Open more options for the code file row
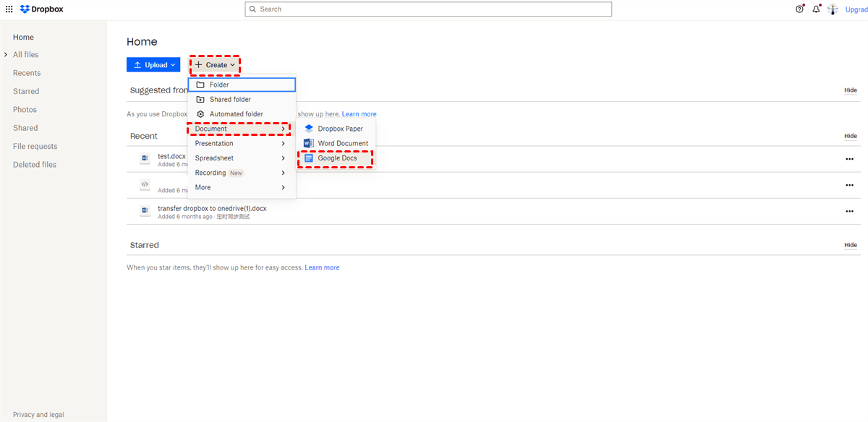 click(850, 185)
